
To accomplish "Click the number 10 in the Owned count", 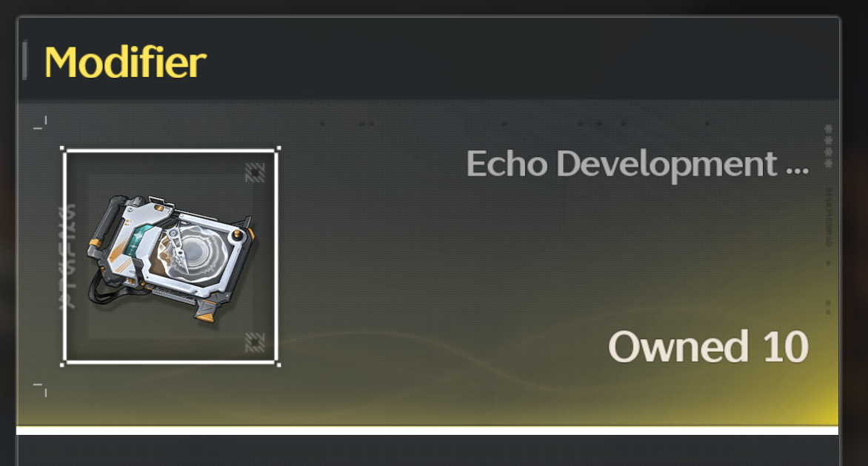I will pos(786,347).
